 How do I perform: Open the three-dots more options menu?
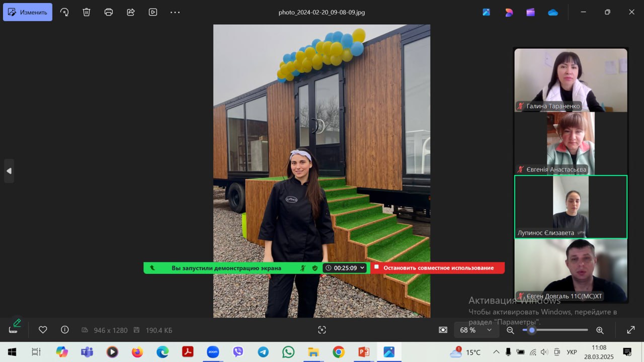click(x=175, y=12)
